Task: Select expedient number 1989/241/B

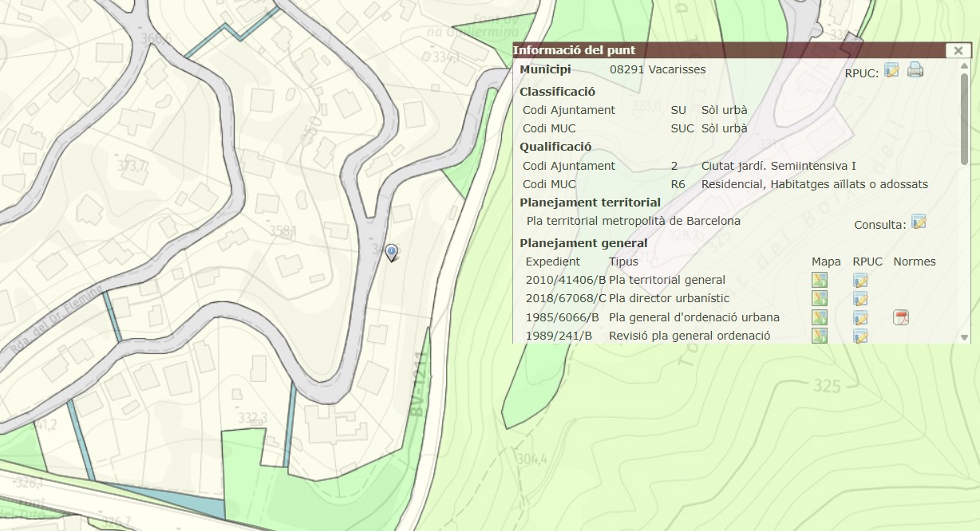Action: pyautogui.click(x=559, y=336)
